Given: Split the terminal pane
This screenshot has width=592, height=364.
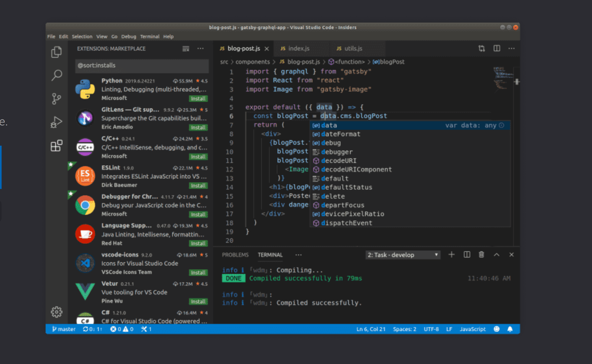Looking at the screenshot, I should coord(467,254).
